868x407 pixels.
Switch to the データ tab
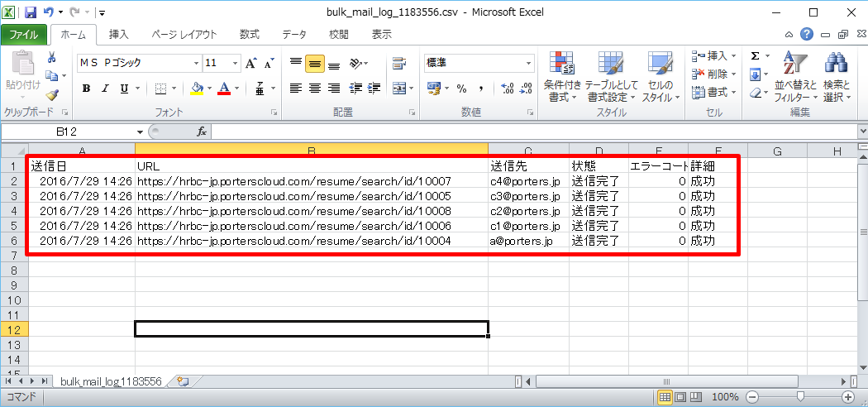[294, 35]
